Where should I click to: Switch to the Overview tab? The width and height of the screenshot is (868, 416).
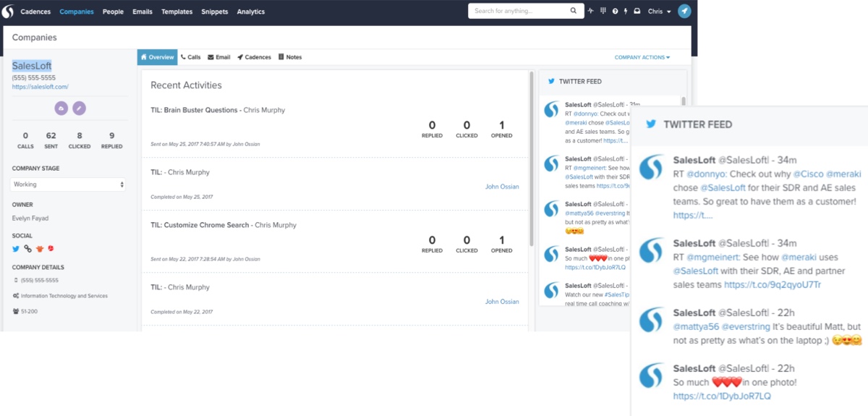[x=157, y=57]
